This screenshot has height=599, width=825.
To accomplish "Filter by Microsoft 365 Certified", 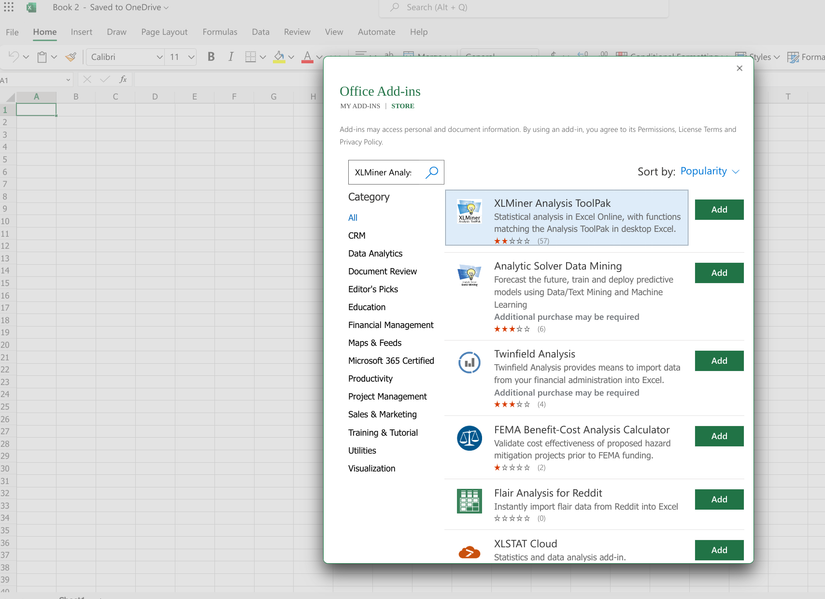I will click(x=391, y=361).
